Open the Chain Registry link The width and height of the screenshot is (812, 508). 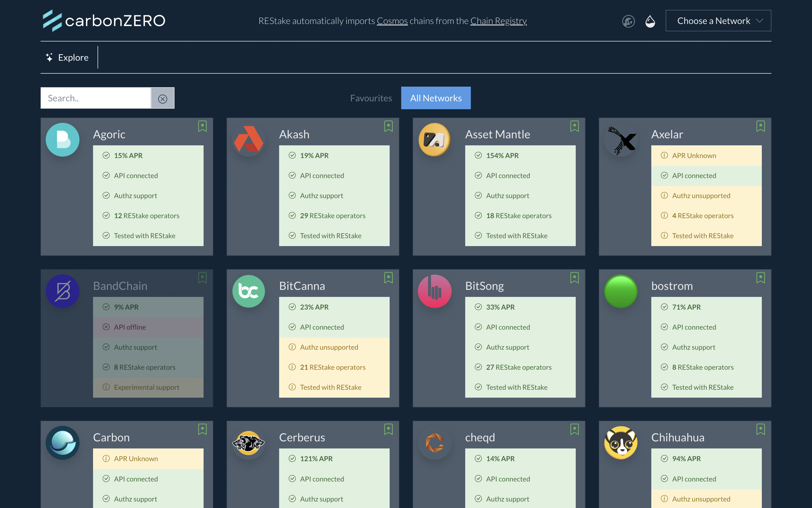pos(498,21)
